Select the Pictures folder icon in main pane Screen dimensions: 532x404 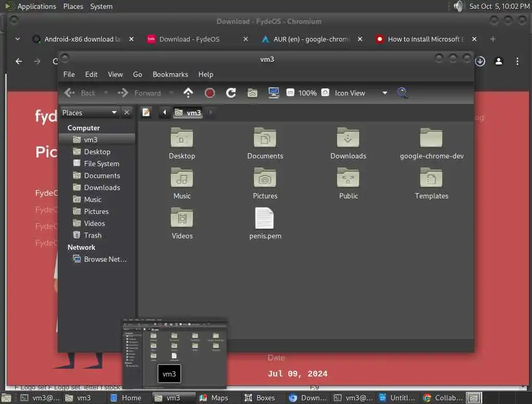pos(265,178)
